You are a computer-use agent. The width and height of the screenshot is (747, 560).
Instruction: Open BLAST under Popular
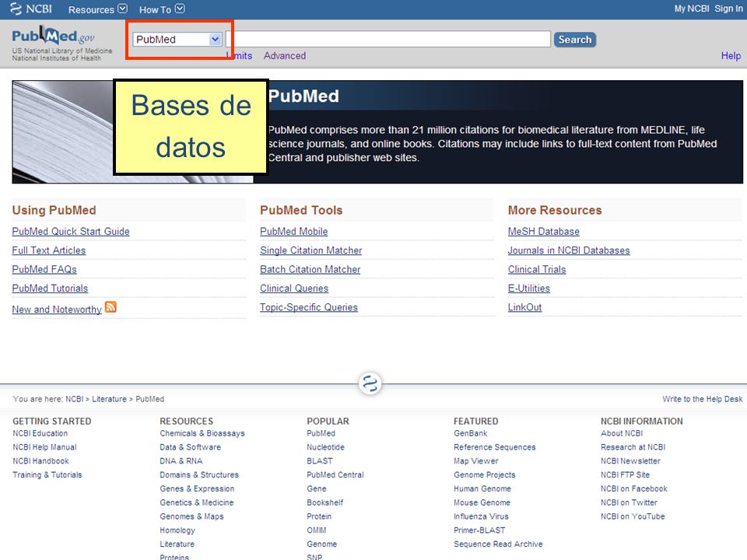320,461
